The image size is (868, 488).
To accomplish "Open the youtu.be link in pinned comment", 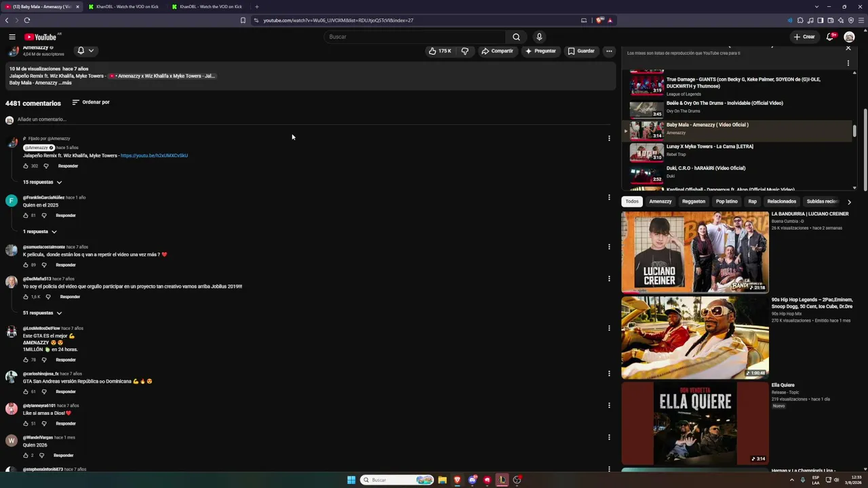I will 154,156.
